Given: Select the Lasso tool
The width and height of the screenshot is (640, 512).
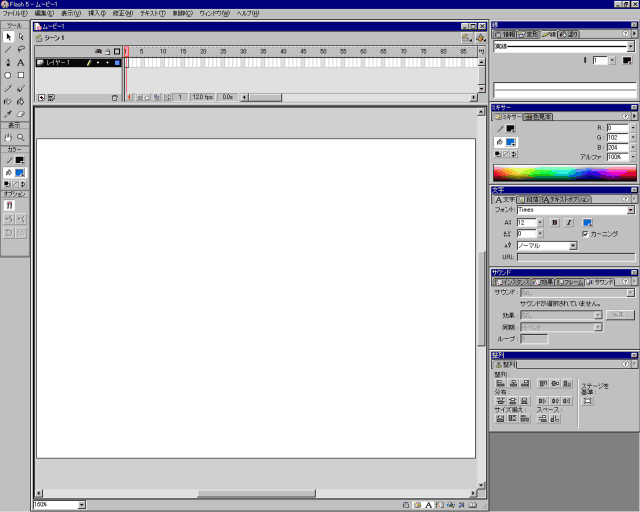Looking at the screenshot, I should [x=21, y=49].
